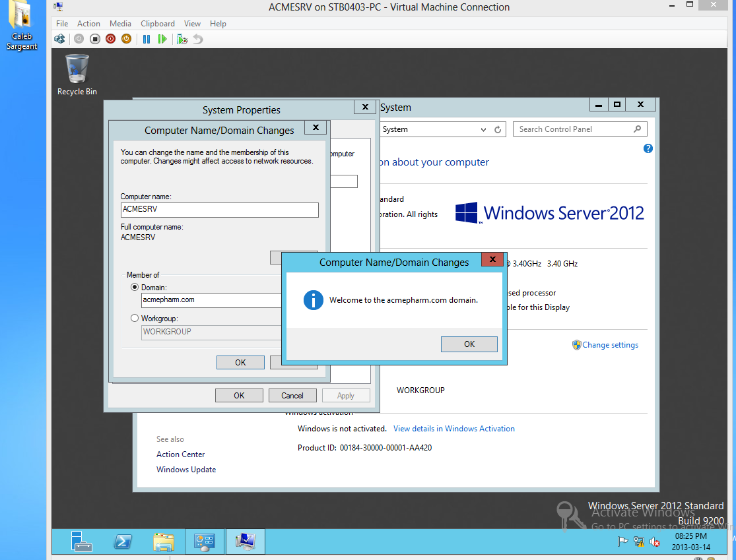Screen dimensions: 736x560
Task: Click the red Shut Down toolbar icon
Action: pyautogui.click(x=111, y=39)
